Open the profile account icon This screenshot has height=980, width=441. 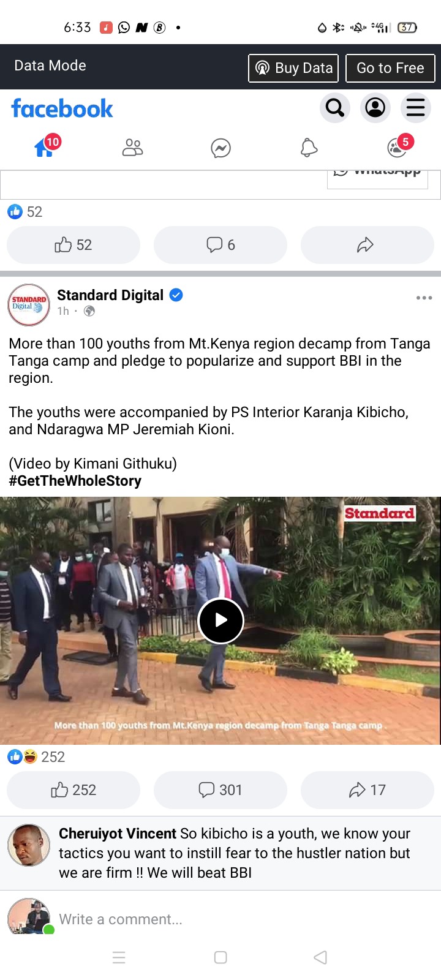tap(375, 108)
